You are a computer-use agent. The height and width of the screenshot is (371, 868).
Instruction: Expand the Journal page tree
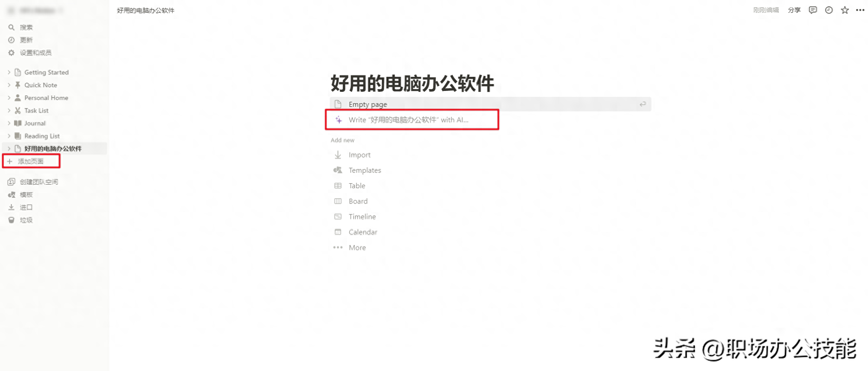[9, 123]
